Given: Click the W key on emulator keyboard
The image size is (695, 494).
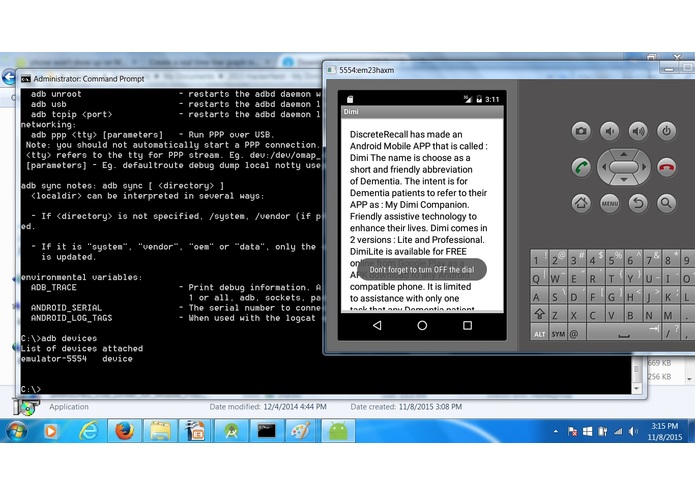Looking at the screenshot, I should point(556,279).
